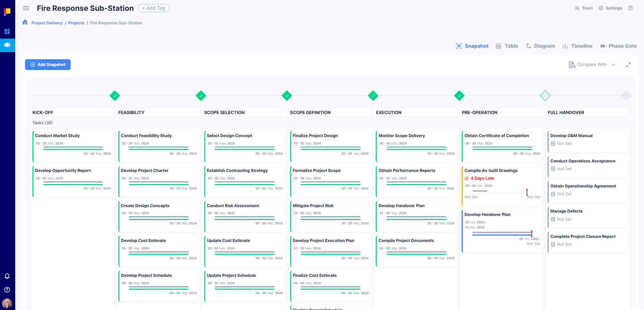Open the hamburger navigation menu
Viewport: 644px width, 310px height.
26,8
